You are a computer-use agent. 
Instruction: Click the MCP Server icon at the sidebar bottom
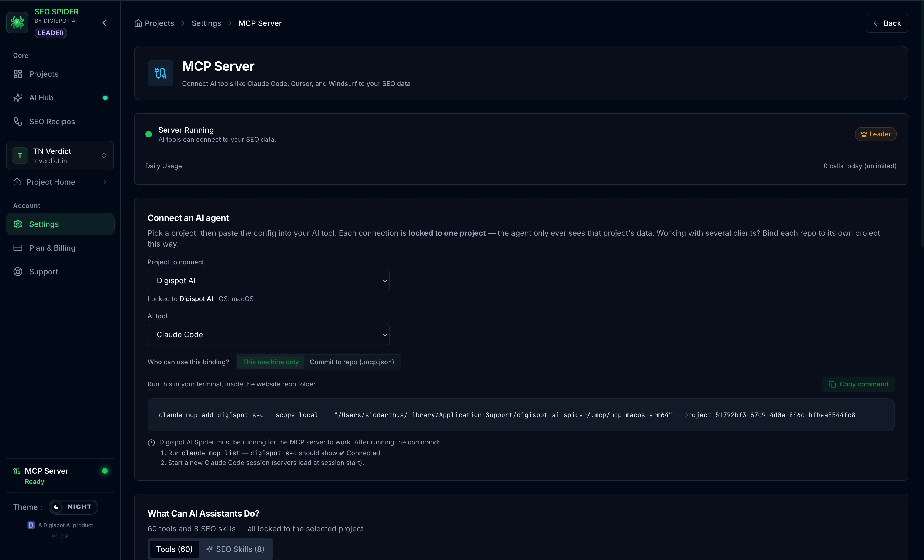coord(16,471)
